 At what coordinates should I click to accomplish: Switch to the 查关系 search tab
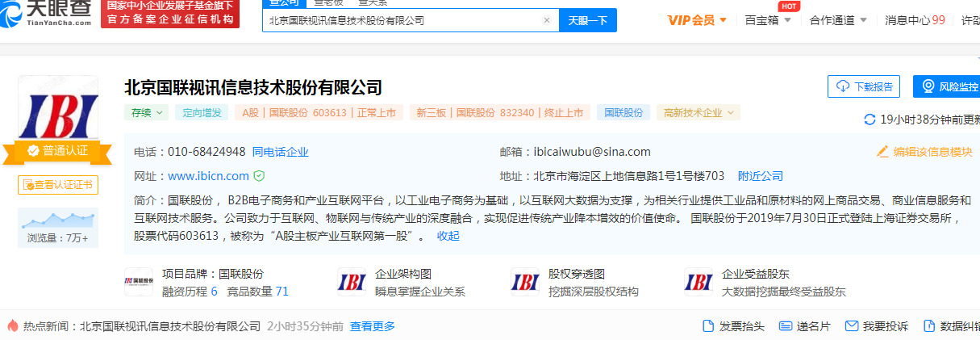(372, 3)
